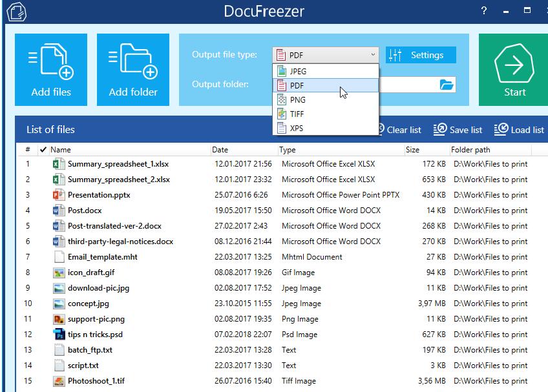Select file name script.txt
548x392 pixels.
83,366
